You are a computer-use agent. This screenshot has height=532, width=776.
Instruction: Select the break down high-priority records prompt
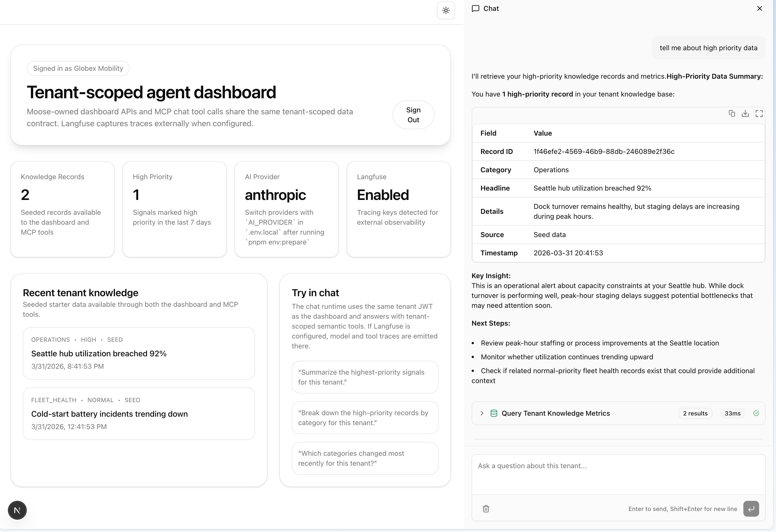(365, 418)
